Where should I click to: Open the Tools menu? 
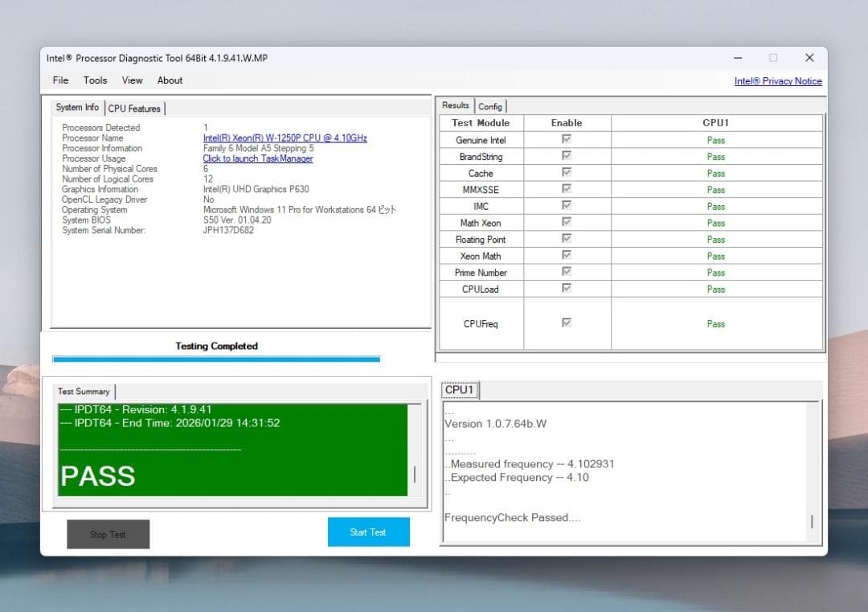pos(95,80)
